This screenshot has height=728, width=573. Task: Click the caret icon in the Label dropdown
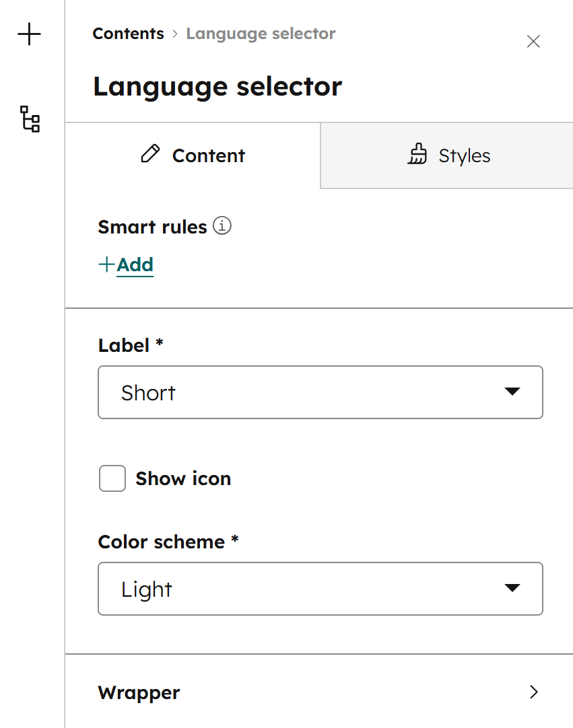click(x=514, y=392)
